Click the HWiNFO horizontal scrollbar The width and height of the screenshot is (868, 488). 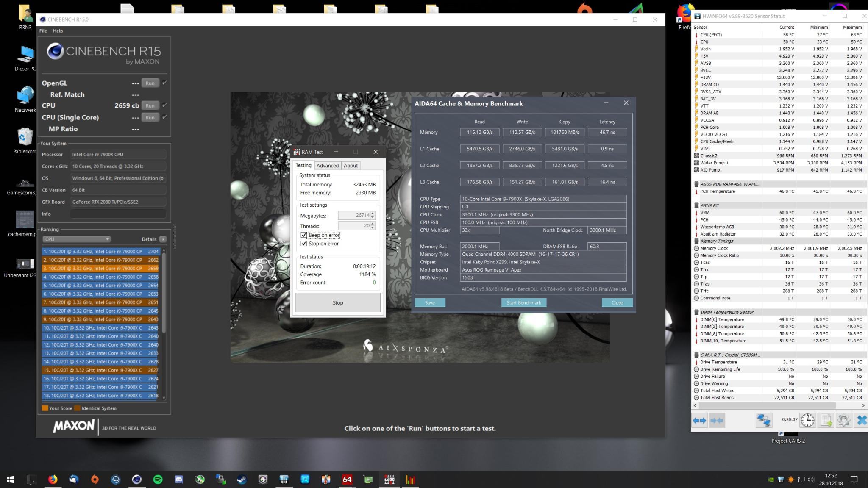click(x=767, y=405)
